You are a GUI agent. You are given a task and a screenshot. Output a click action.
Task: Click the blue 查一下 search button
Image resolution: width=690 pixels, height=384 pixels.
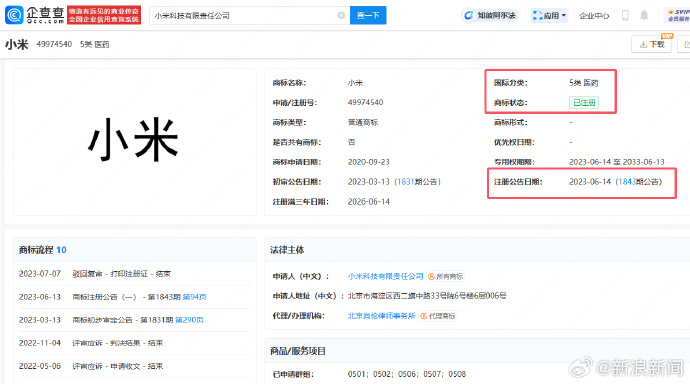(x=368, y=15)
